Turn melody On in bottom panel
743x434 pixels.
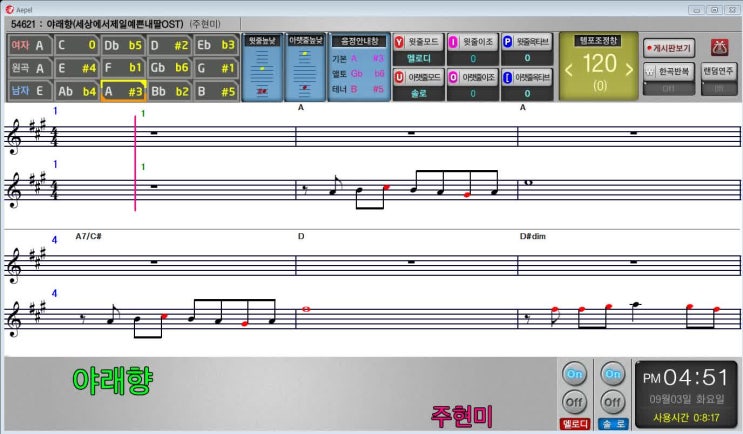[574, 372]
